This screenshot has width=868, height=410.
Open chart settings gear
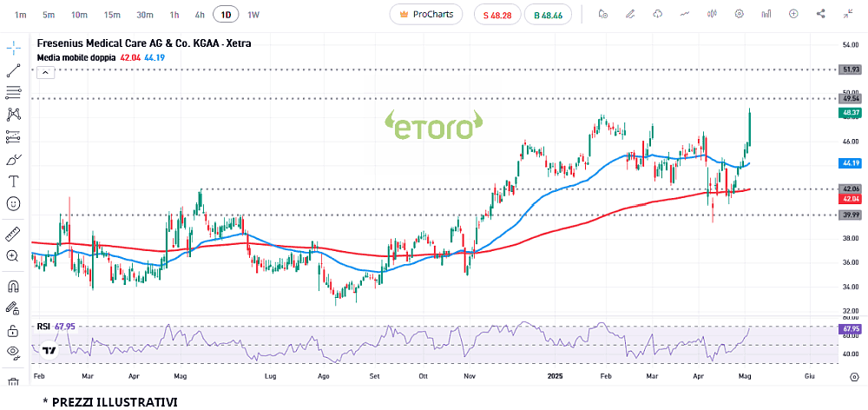click(739, 15)
